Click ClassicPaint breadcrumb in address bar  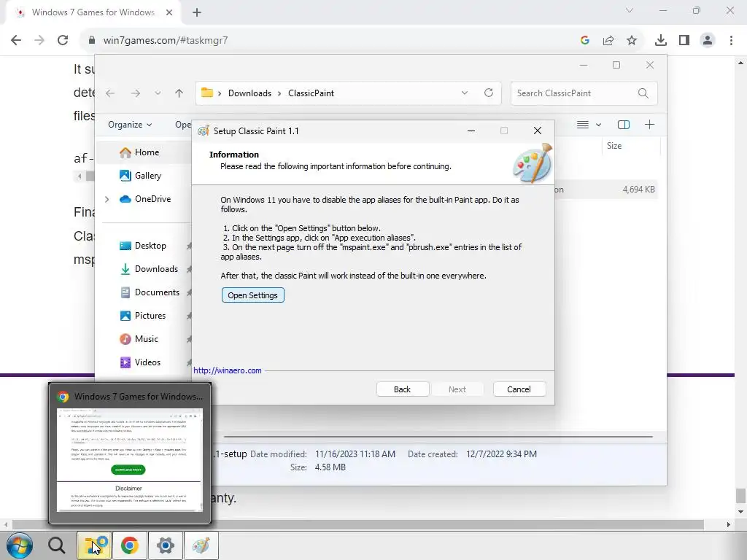[311, 93]
